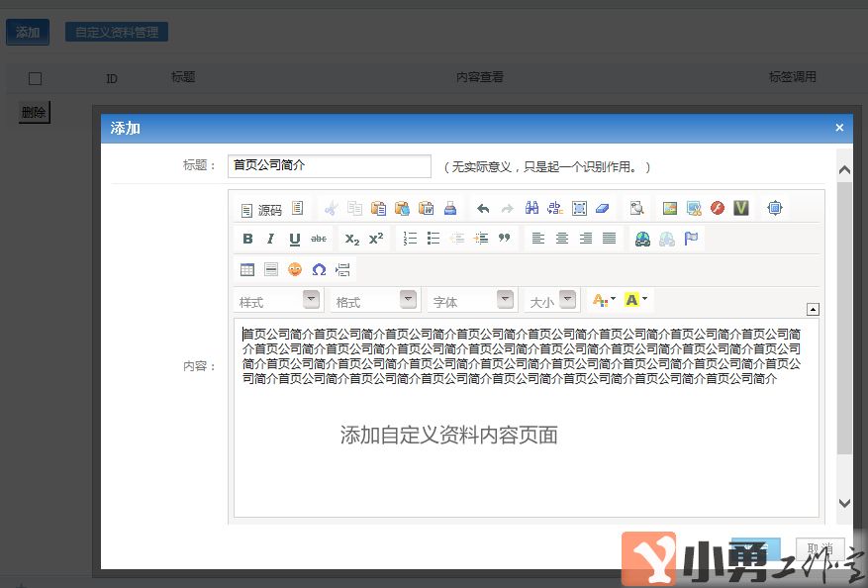Click the insert image icon
868x588 pixels.
tap(670, 209)
